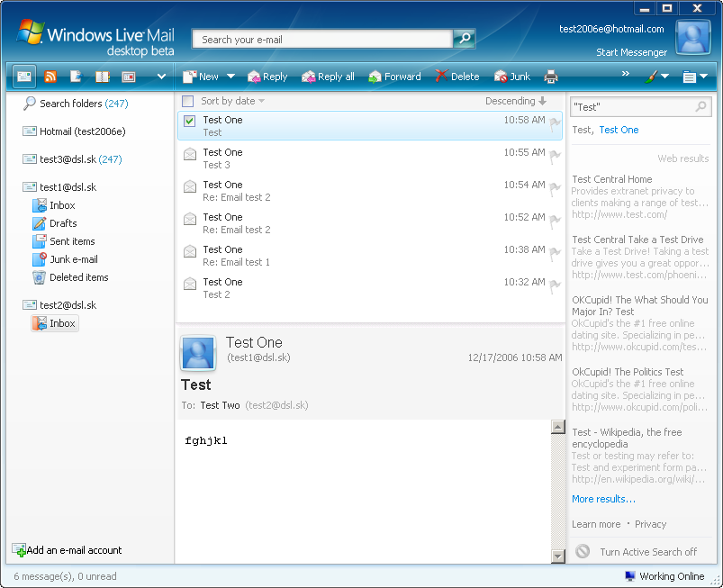Open the New button dropdown arrow
The height and width of the screenshot is (588, 723).
coord(231,77)
